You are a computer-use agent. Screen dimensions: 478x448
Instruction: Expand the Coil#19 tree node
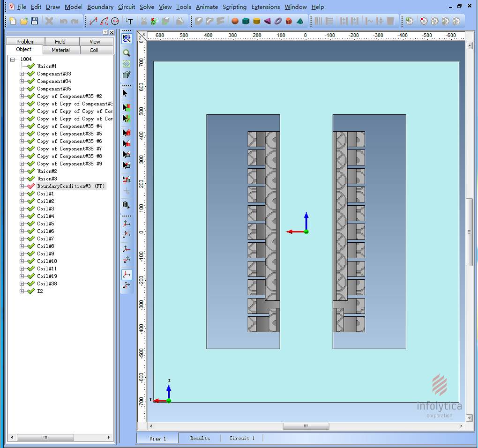tap(22, 276)
